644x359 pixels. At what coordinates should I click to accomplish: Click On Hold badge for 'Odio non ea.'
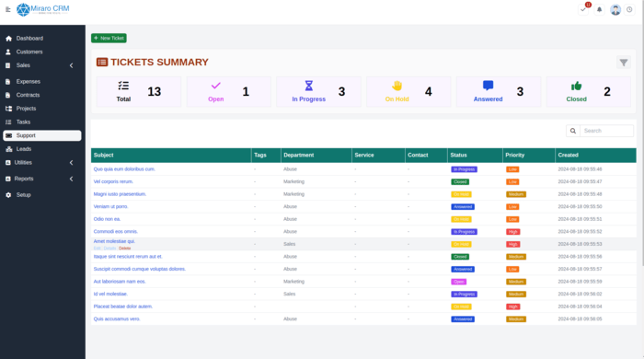pyautogui.click(x=461, y=219)
